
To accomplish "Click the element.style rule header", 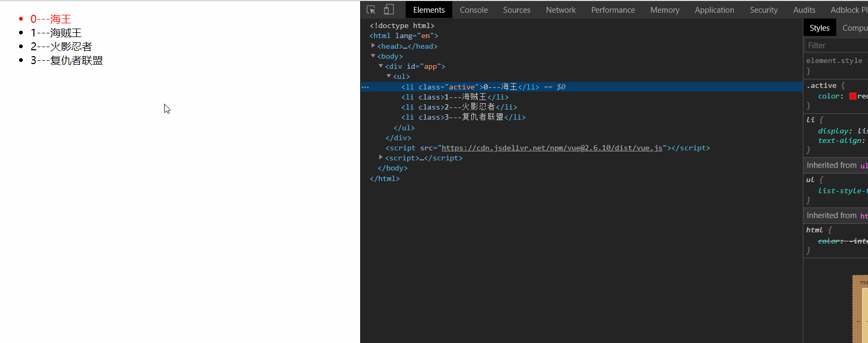I will pos(834,60).
